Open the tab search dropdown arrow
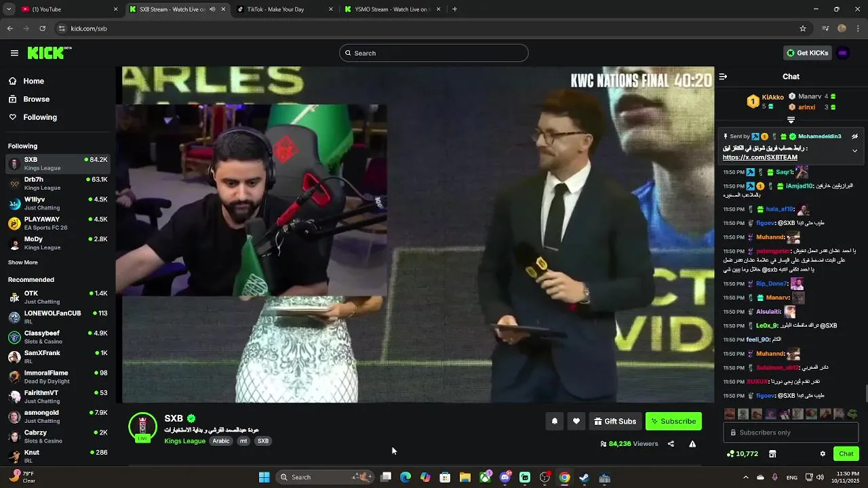Viewport: 868px width, 488px height. (x=8, y=9)
